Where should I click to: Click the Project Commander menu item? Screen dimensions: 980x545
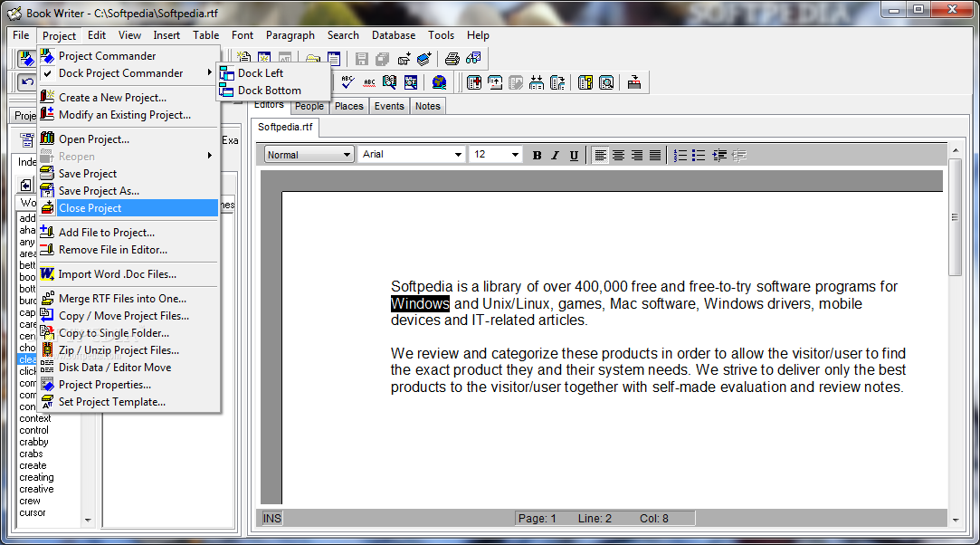128,55
